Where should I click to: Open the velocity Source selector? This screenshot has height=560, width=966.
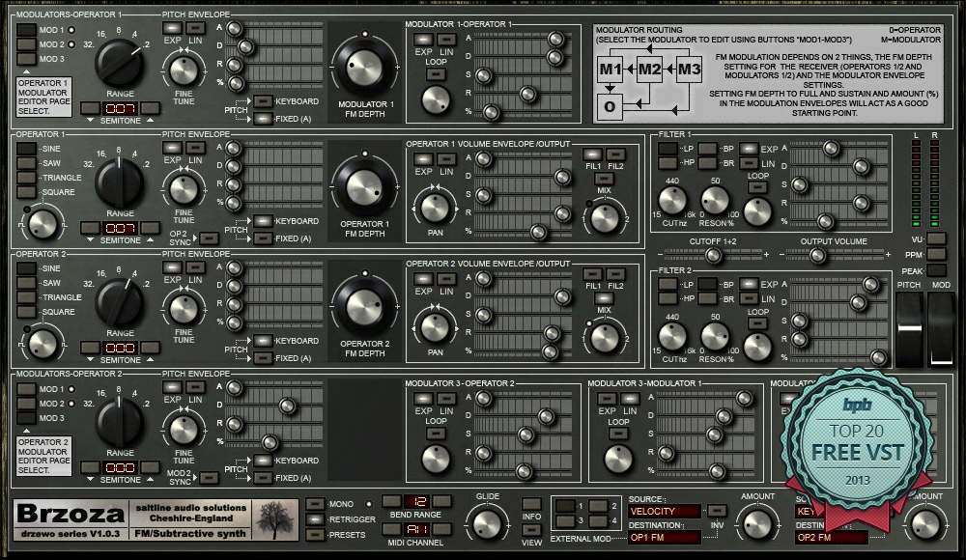663,511
